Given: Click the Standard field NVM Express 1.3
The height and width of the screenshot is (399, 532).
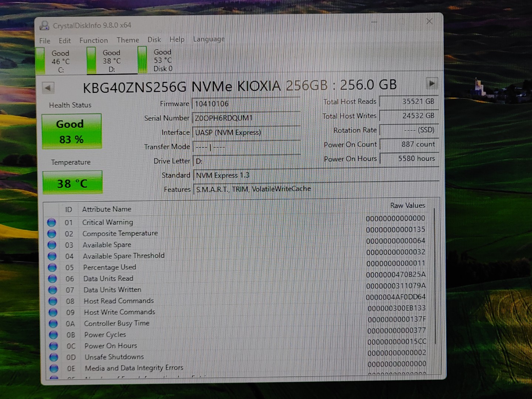Looking at the screenshot, I should 316,175.
